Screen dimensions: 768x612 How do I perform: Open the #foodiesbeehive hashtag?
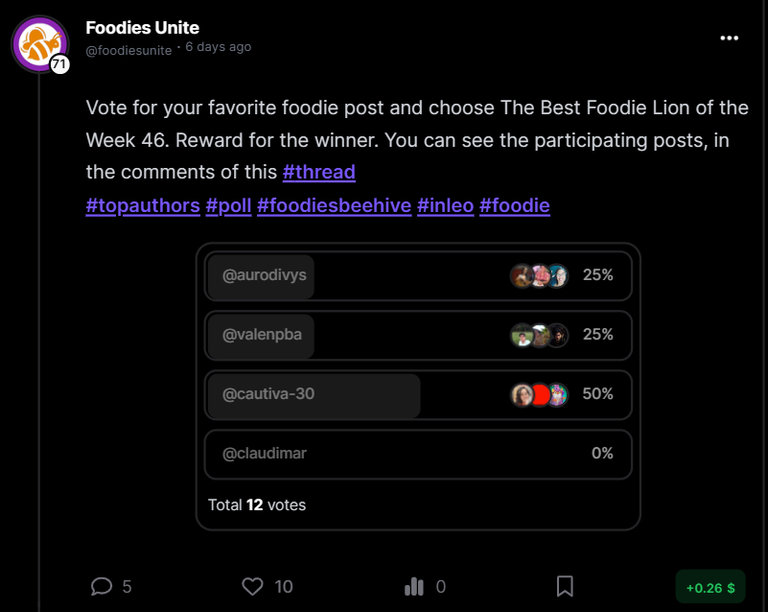334,206
